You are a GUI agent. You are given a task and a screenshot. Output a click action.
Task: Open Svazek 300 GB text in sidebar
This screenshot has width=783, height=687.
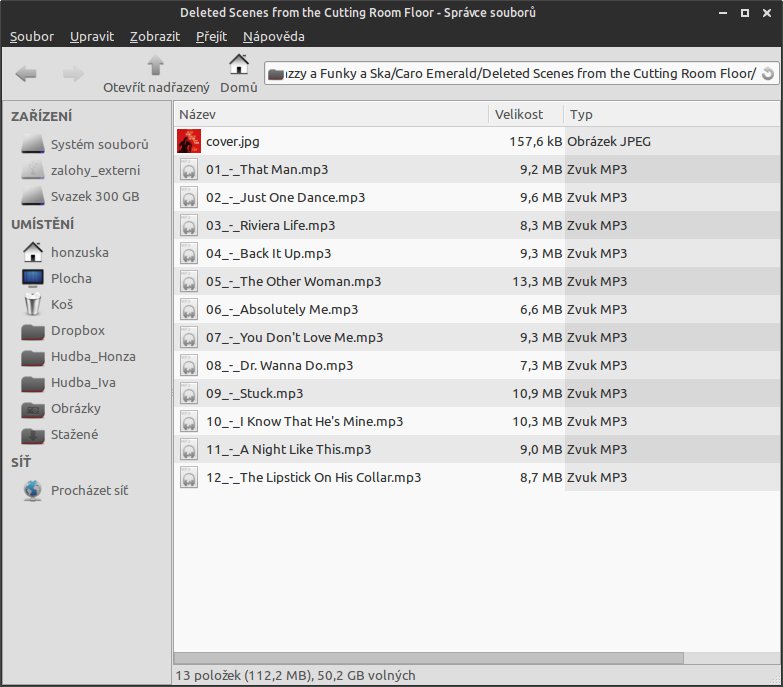pyautogui.click(x=95, y=196)
